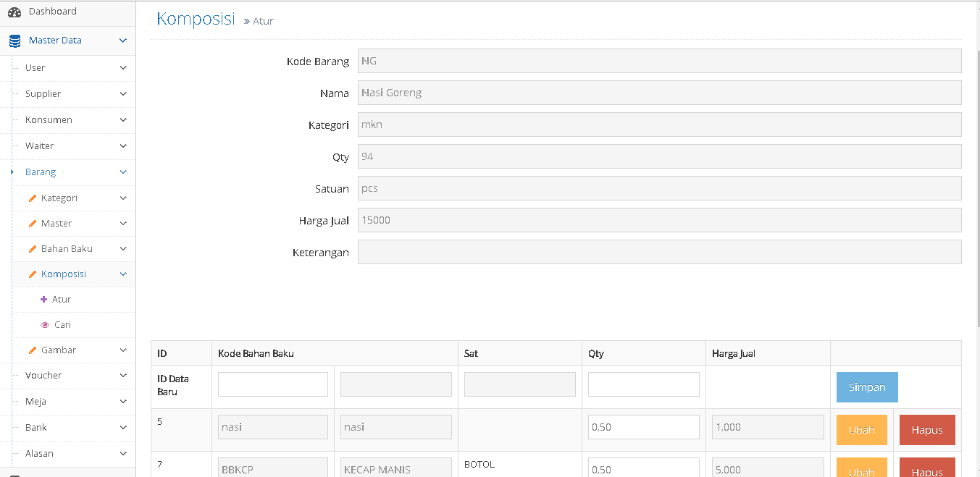
Task: Click the Qty field of new data row
Action: [643, 384]
